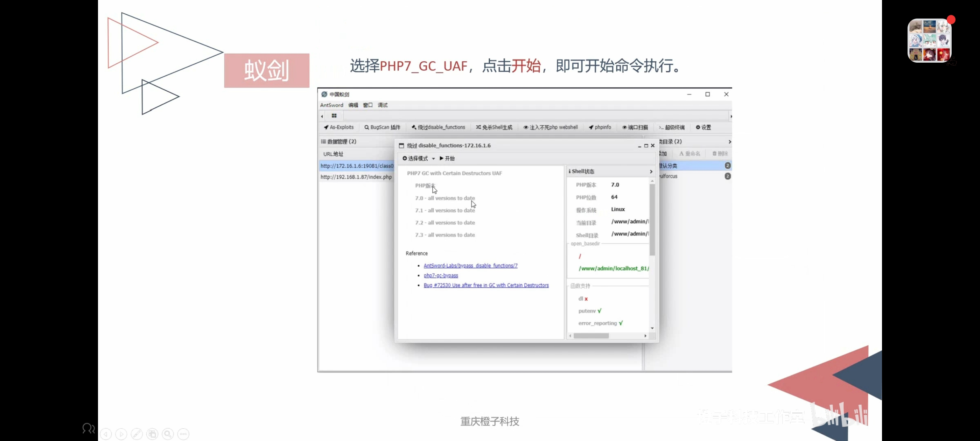The height and width of the screenshot is (441, 980).
Task: Select PHP version 7.0 - all versions
Action: click(444, 198)
